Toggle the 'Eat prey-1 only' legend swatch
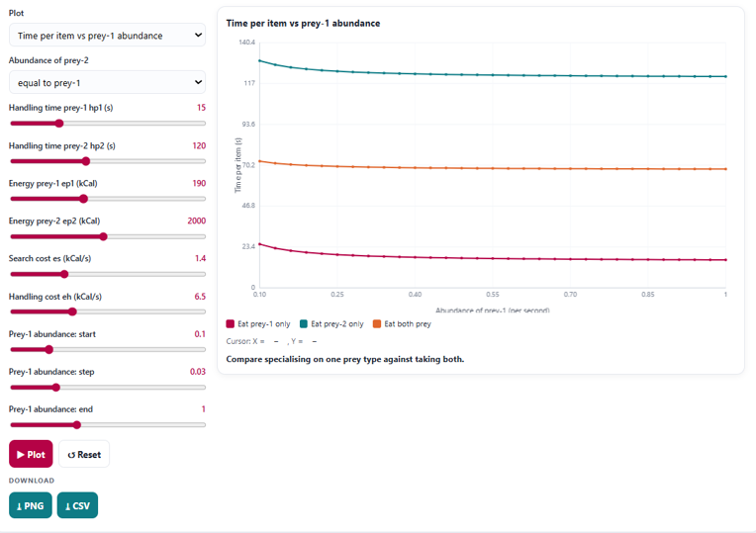Viewport: 756px width, 533px height. tap(230, 323)
